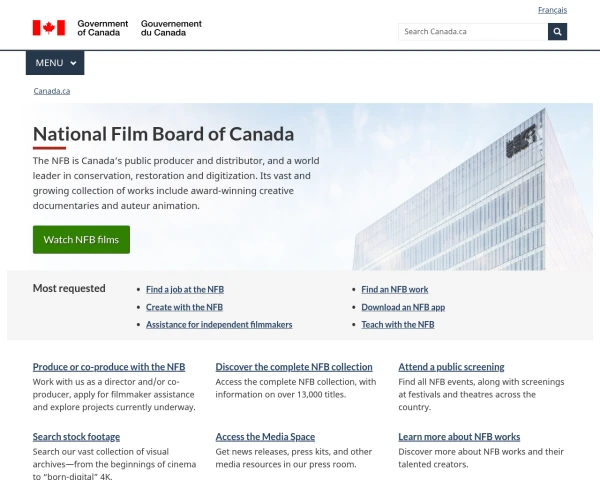The height and width of the screenshot is (480, 600).
Task: Click the search magnifier icon button
Action: [x=557, y=31]
